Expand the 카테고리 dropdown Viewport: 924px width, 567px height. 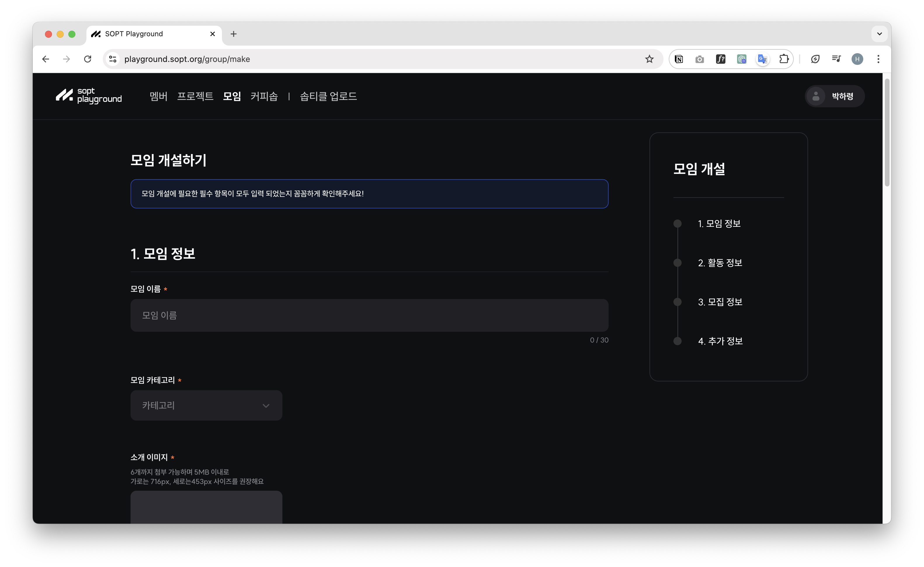[206, 405]
